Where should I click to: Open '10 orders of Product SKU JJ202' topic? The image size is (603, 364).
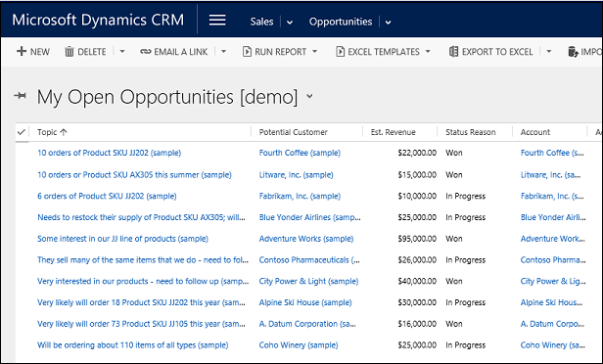[x=110, y=153]
